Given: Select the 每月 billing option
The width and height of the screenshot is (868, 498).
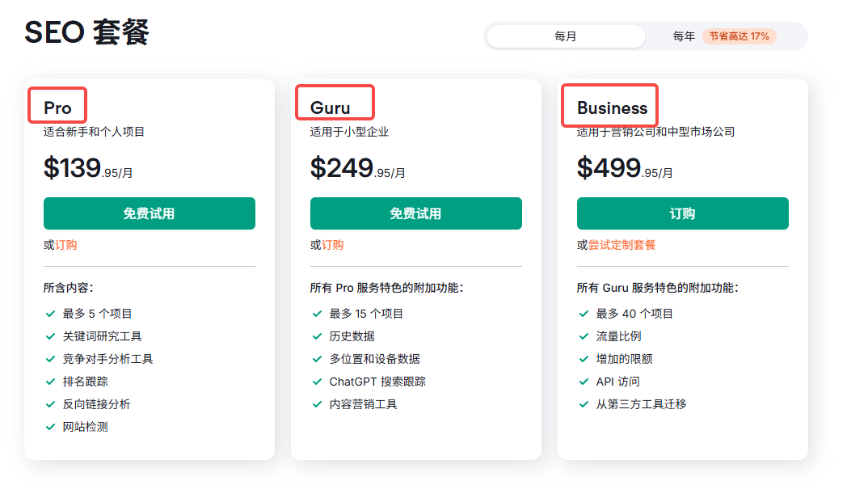Looking at the screenshot, I should tap(565, 36).
